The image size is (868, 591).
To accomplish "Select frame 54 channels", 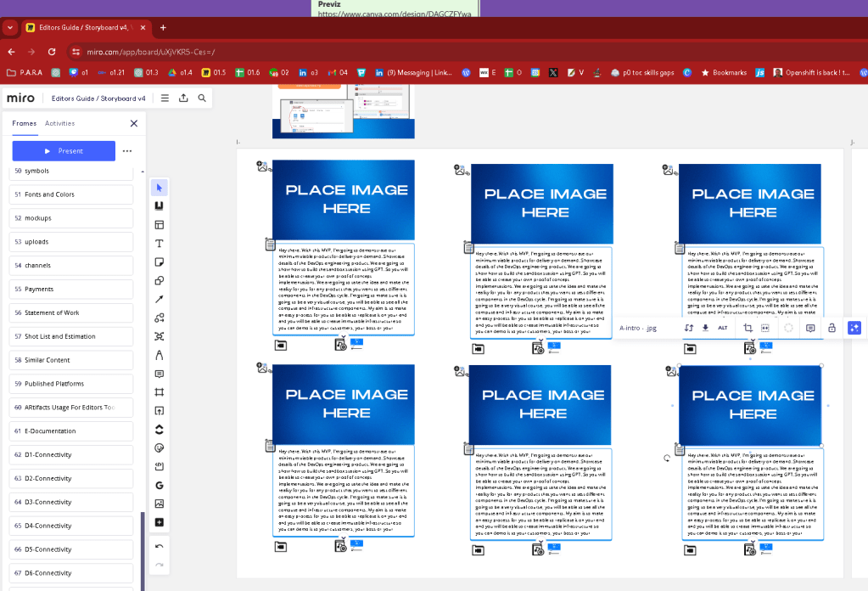I will [x=71, y=265].
